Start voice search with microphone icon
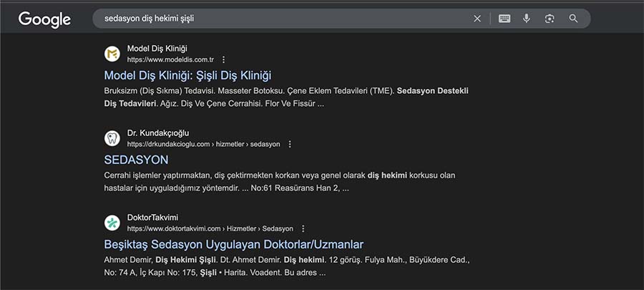This screenshot has height=290, width=644. tap(527, 19)
